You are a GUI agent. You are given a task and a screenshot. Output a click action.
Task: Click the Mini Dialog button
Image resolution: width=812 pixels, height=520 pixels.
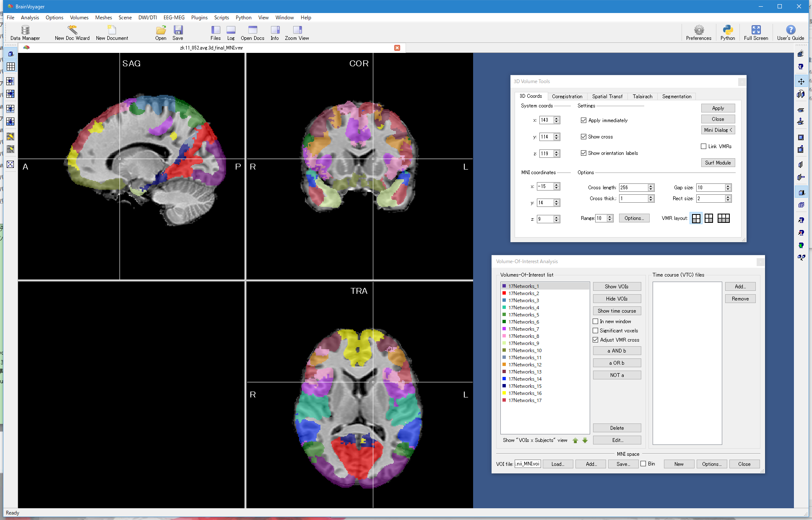718,130
